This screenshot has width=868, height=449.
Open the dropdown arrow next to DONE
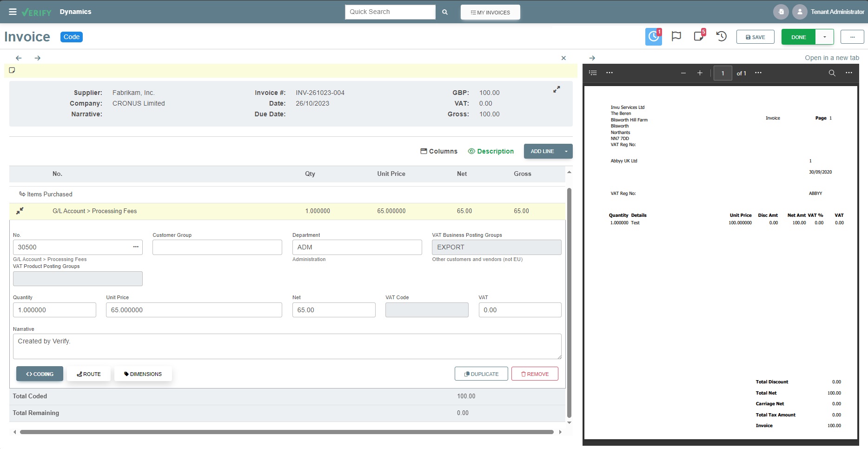[x=825, y=37]
